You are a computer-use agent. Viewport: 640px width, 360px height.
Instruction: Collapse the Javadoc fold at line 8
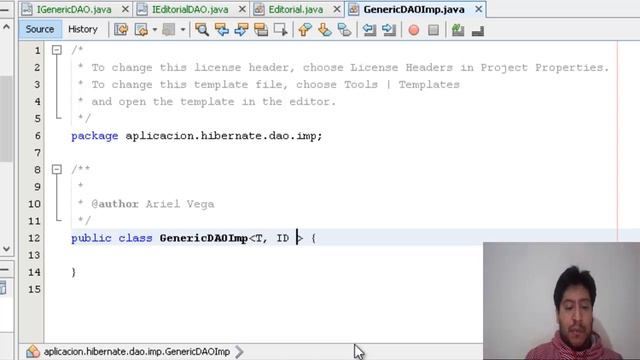[57, 169]
